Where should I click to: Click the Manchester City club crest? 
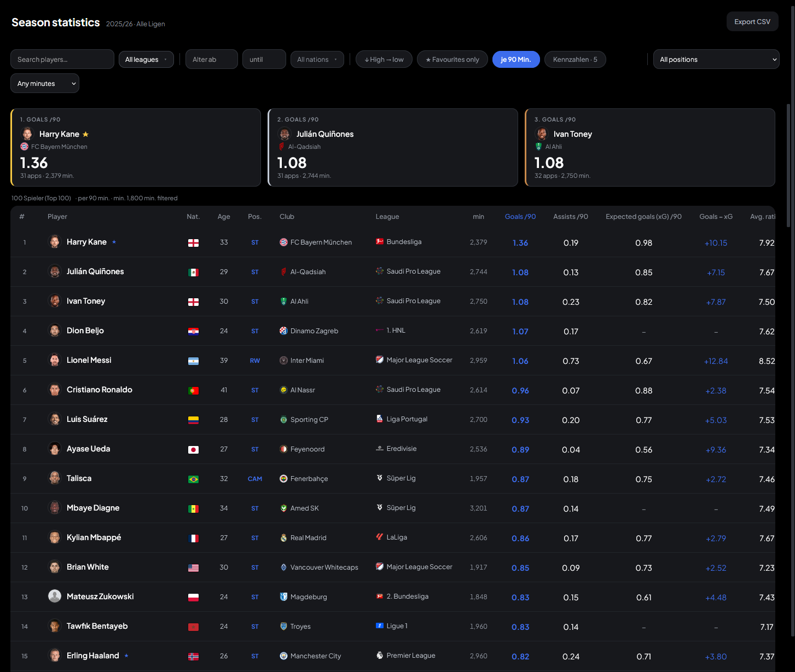[x=283, y=656]
